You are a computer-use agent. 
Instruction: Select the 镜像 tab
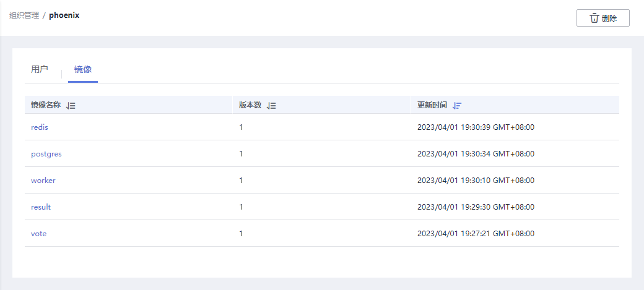click(83, 69)
